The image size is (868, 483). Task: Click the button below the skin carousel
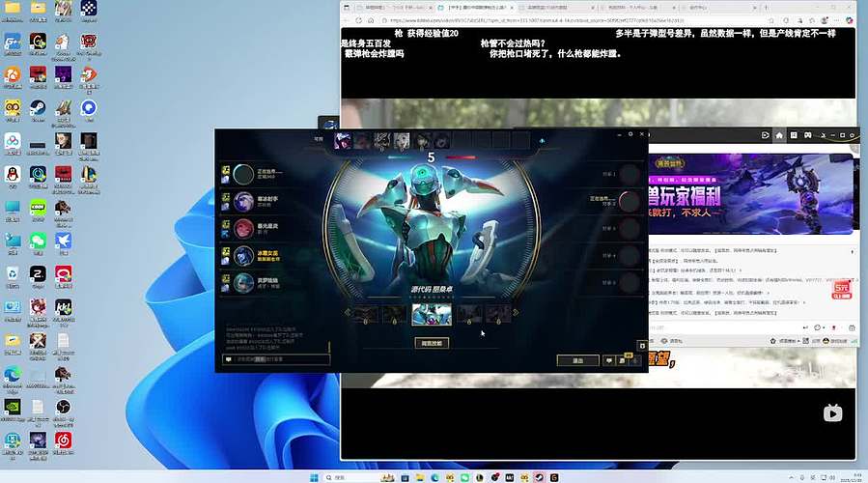tap(432, 344)
